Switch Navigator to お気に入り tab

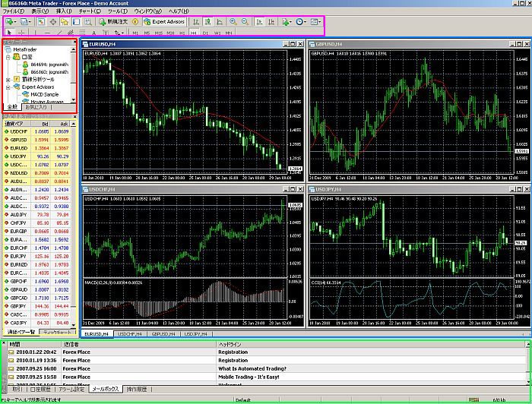(36, 107)
